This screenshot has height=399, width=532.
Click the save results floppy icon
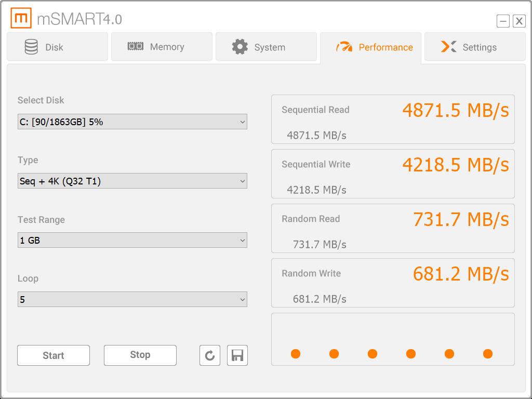tap(237, 355)
